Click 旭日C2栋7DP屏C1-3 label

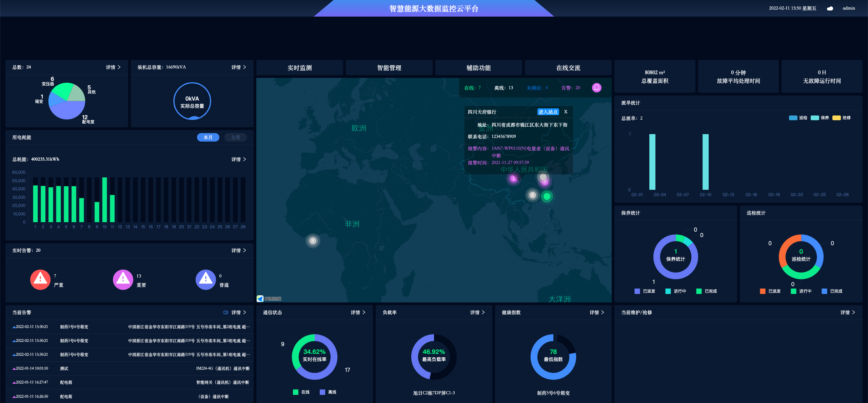pos(434,393)
